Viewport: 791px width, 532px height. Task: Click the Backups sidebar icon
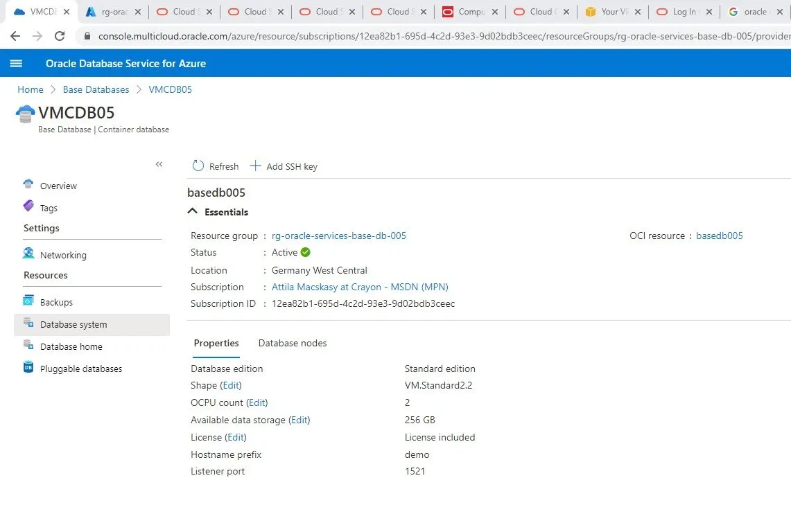point(28,300)
